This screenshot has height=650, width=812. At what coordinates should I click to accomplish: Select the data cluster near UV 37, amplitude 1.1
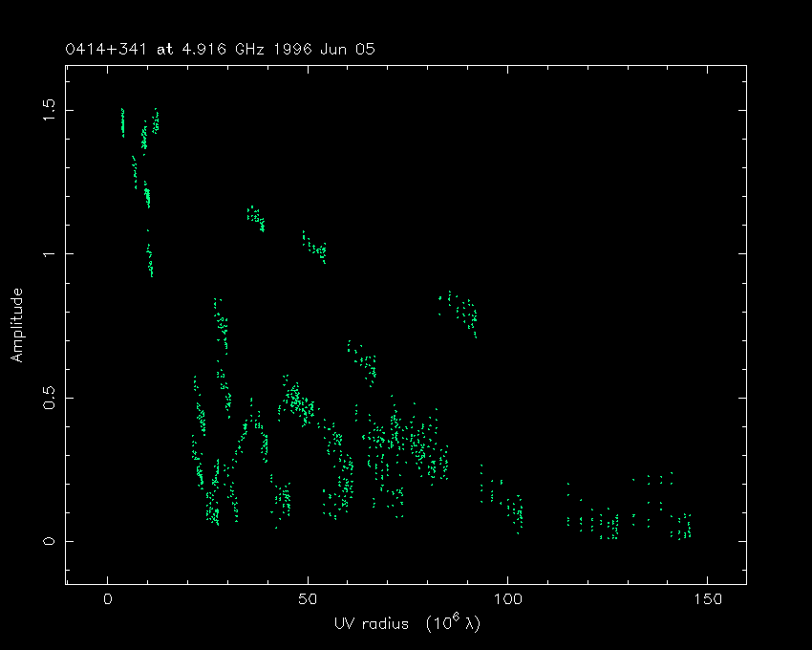click(256, 219)
